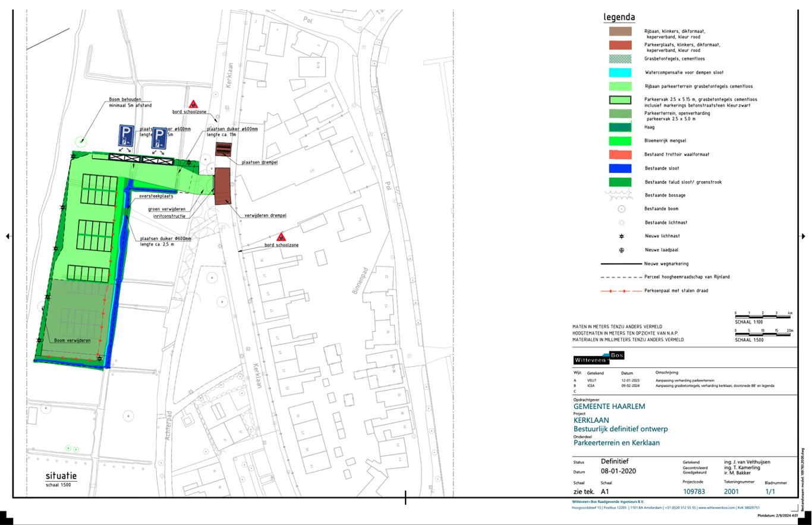The image size is (812, 525).
Task: Click the right blue parking sign icon
Action: (159, 138)
